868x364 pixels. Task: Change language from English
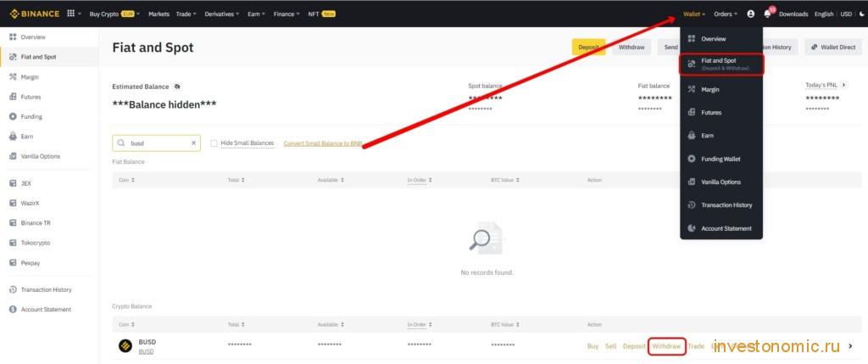coord(824,14)
